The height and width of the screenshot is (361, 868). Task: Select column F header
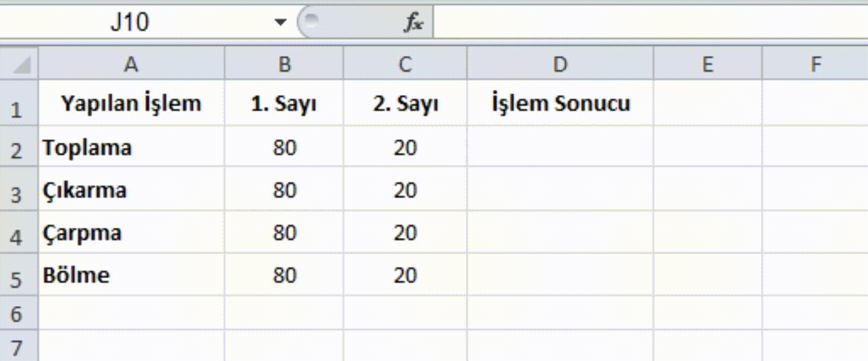tap(816, 64)
